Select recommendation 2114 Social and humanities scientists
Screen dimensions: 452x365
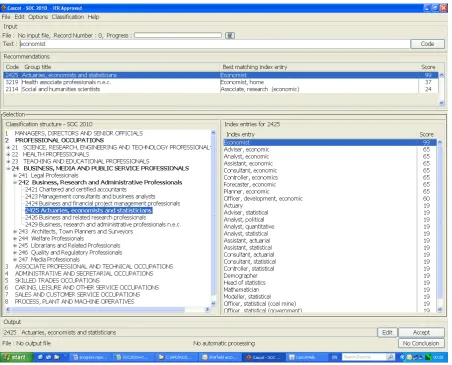point(221,89)
